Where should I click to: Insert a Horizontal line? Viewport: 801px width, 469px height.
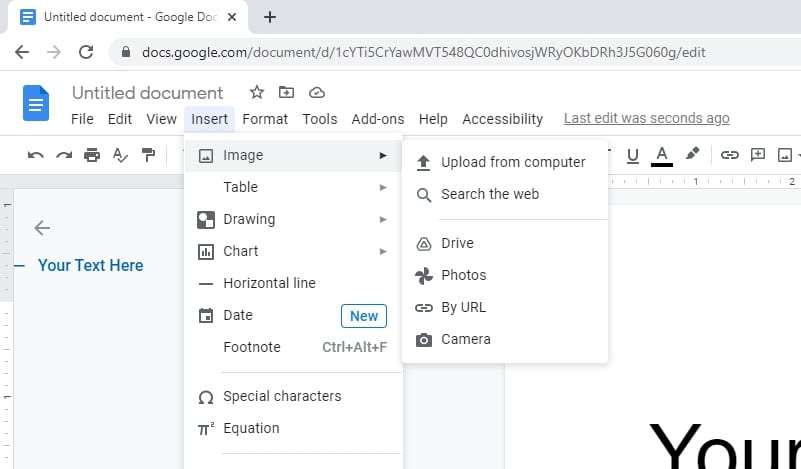tap(294, 283)
